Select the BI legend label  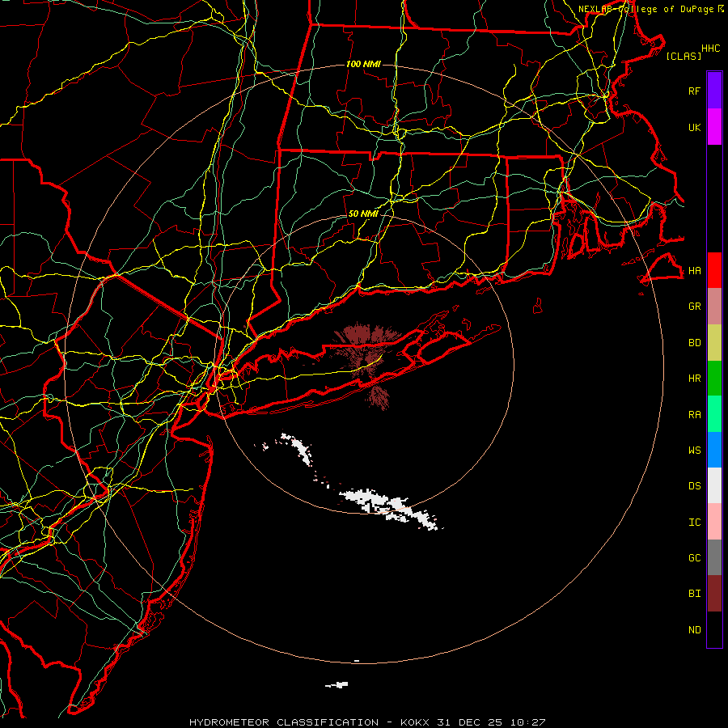pyautogui.click(x=694, y=594)
